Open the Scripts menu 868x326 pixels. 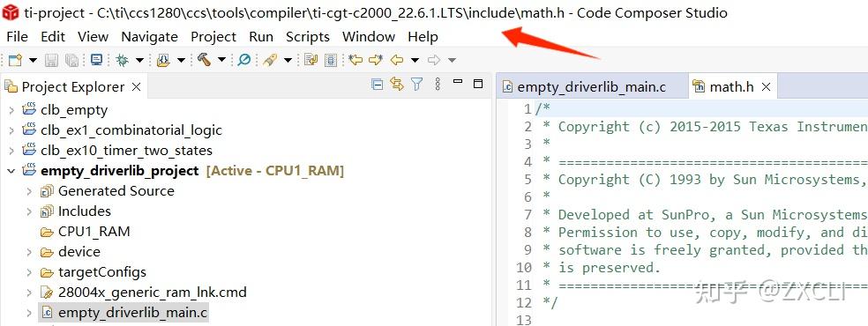coord(308,36)
